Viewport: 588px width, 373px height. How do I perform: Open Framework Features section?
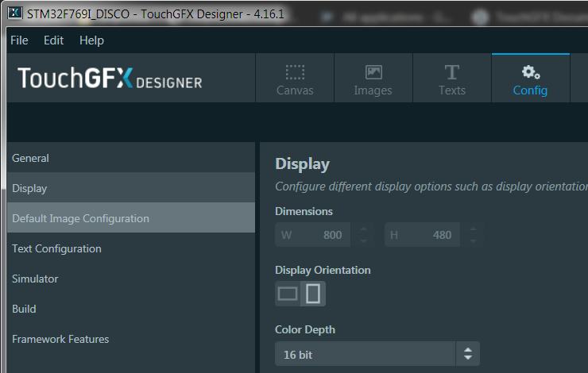pos(131,339)
